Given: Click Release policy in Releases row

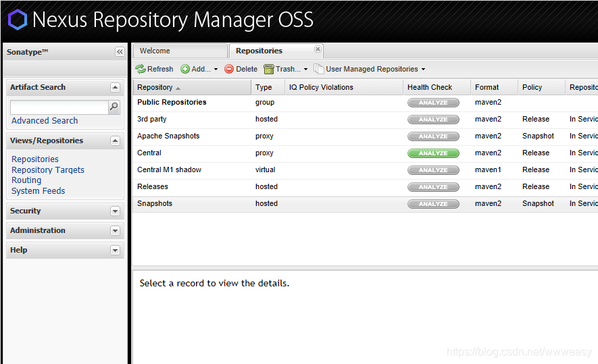Looking at the screenshot, I should coord(536,186).
